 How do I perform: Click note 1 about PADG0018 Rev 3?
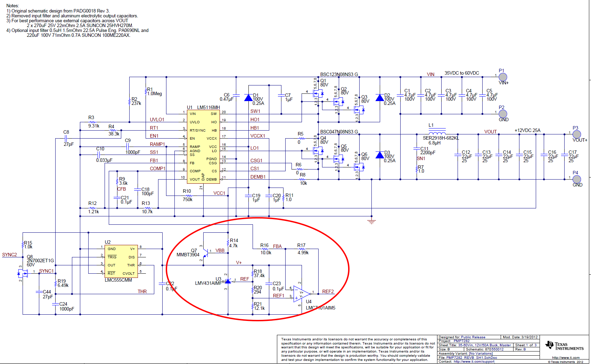tap(58, 11)
